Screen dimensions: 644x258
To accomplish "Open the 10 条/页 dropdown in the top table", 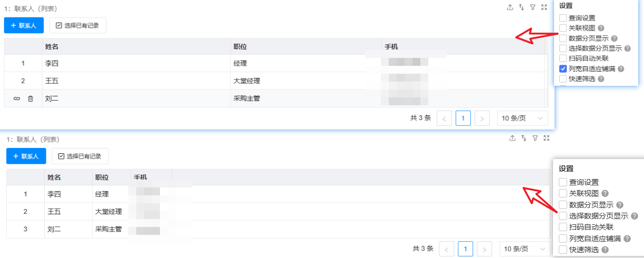I will [x=522, y=118].
